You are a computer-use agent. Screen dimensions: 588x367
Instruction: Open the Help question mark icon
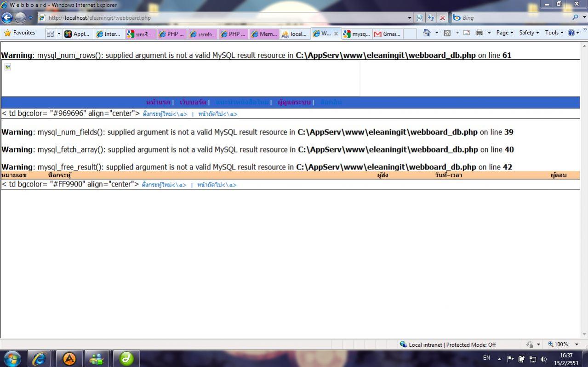(x=573, y=33)
